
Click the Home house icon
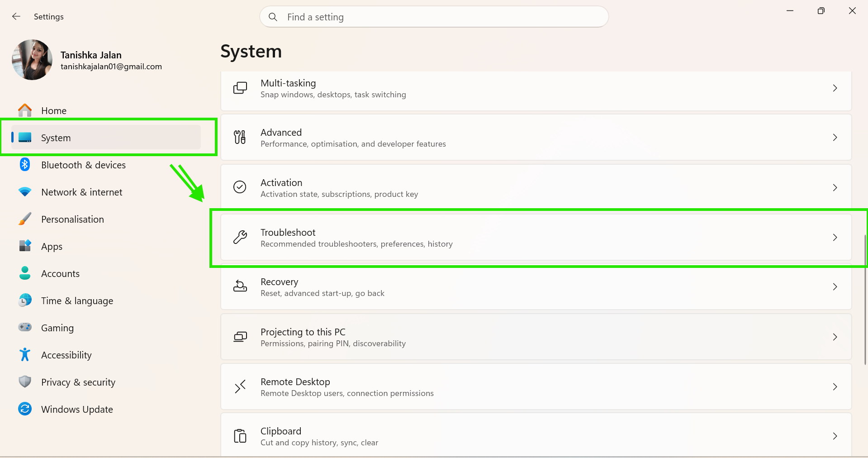click(25, 110)
